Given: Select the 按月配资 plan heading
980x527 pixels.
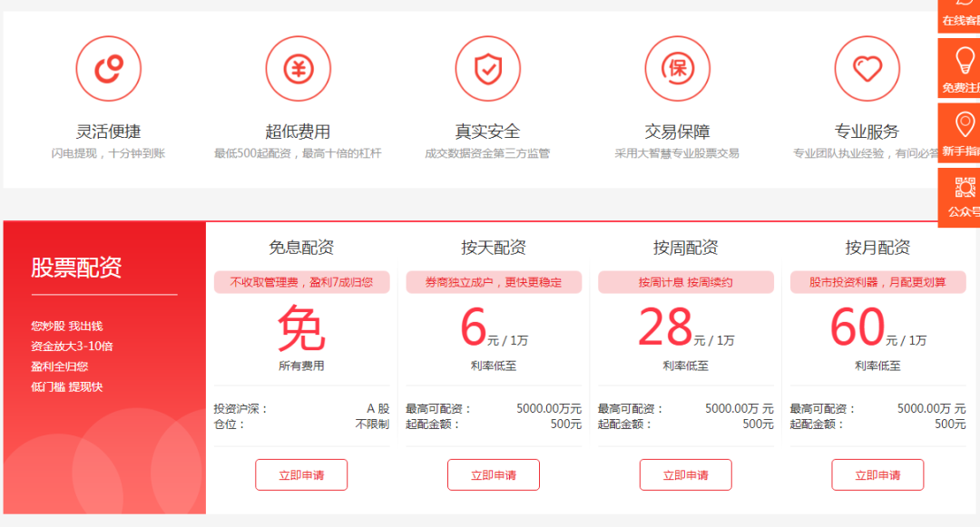Looking at the screenshot, I should pos(877,248).
